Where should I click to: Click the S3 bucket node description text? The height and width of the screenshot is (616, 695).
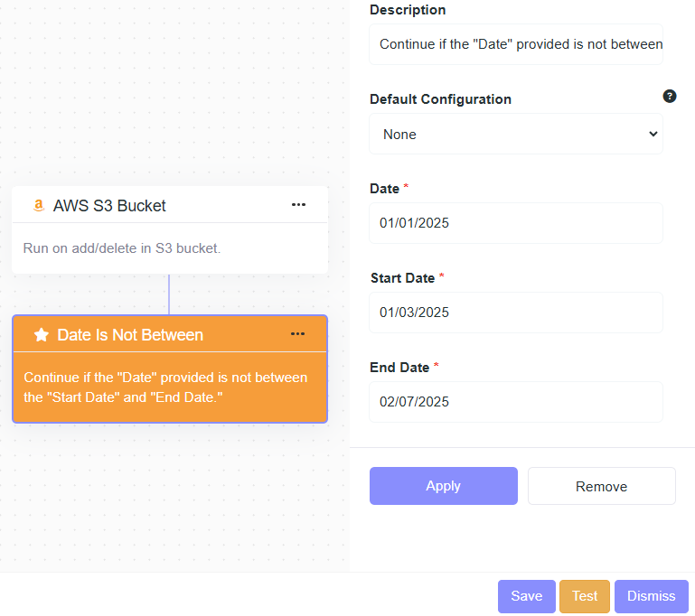(x=122, y=248)
